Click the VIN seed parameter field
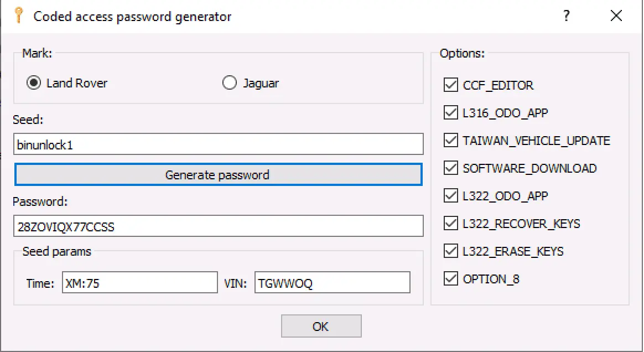Screen dimensions: 644x352 tap(333, 282)
